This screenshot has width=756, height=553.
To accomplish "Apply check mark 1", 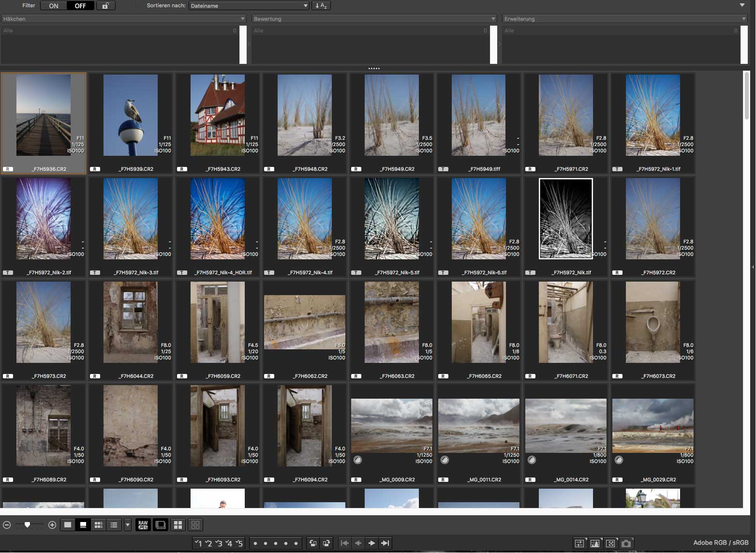I will tap(198, 543).
